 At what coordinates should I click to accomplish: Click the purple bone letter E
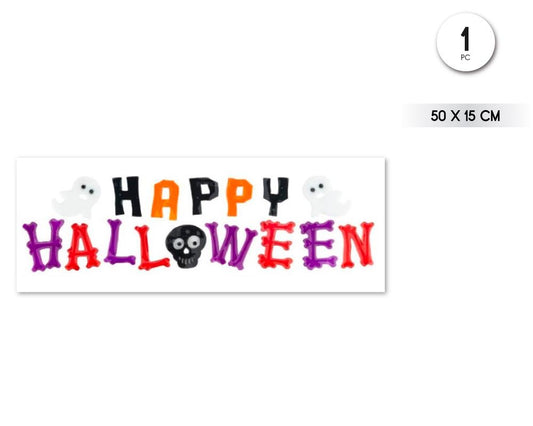click(319, 245)
